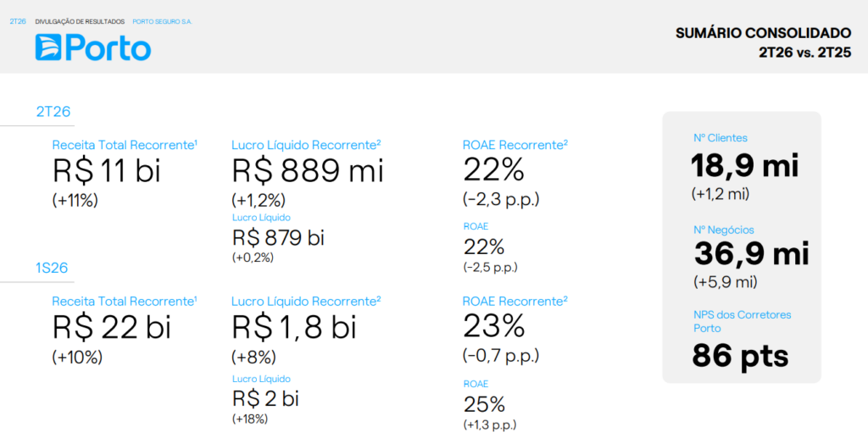Click the 1S26 ROAE 25% value
The image size is (868, 438).
tap(484, 405)
